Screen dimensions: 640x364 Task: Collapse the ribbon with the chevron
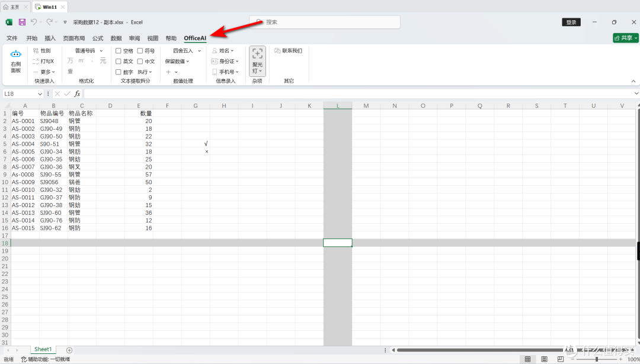point(634,82)
